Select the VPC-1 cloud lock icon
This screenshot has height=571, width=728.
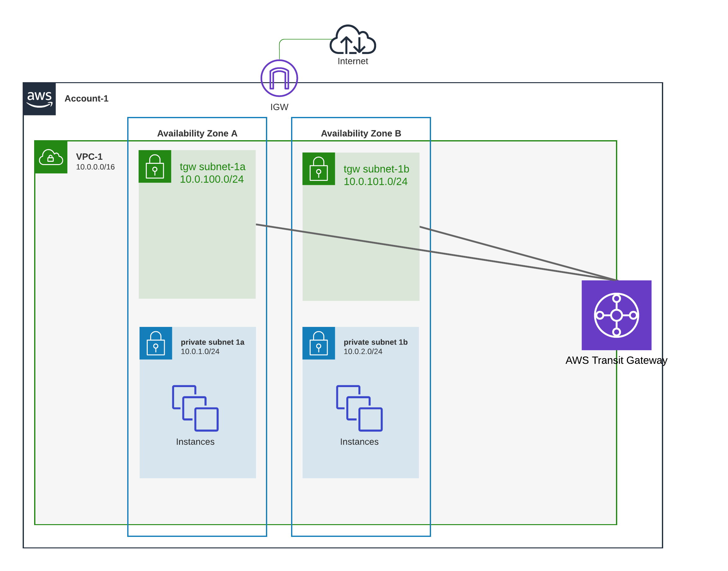[x=51, y=157]
